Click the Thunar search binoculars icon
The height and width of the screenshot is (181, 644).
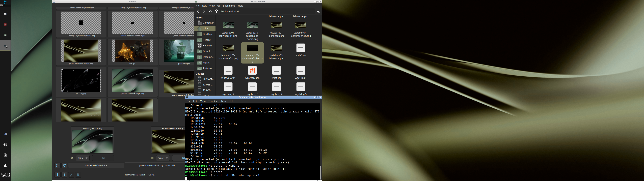point(318,12)
